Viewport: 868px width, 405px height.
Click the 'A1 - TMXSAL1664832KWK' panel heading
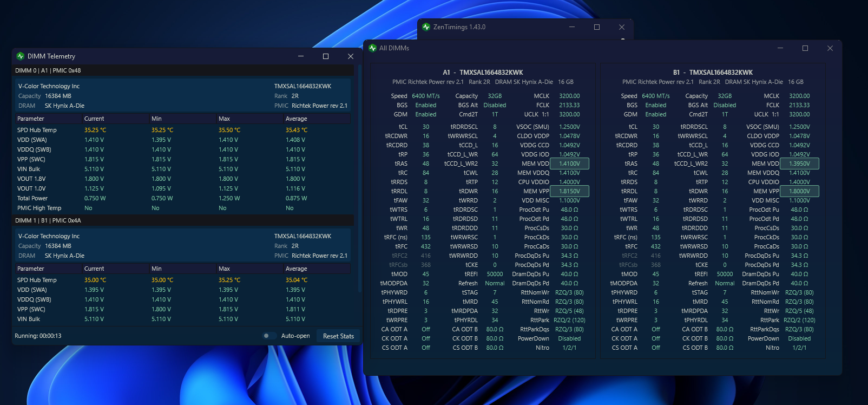coord(483,73)
